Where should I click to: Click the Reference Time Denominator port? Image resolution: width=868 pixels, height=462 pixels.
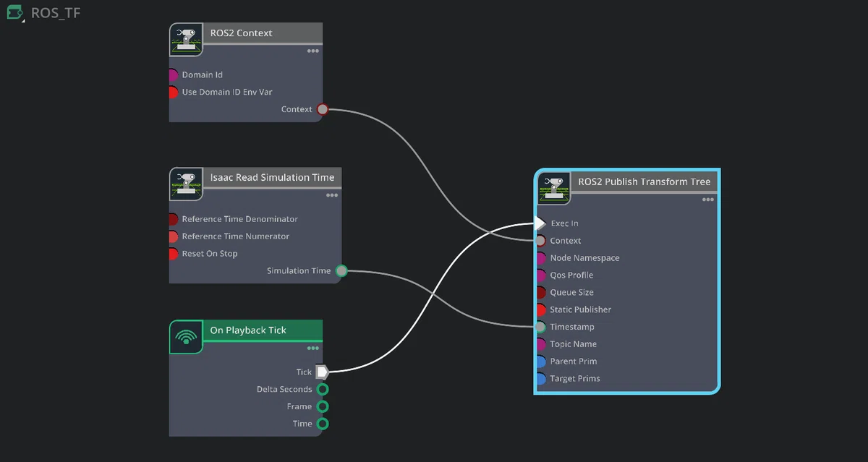click(x=173, y=219)
